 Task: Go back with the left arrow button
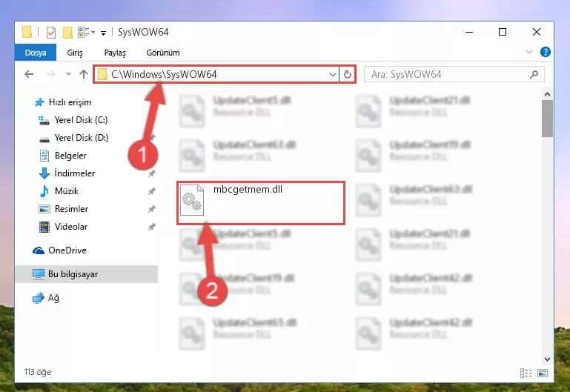pos(29,75)
